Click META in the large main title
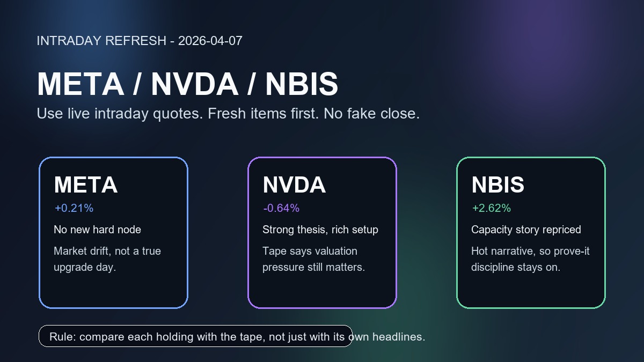The height and width of the screenshot is (362, 644). 80,84
